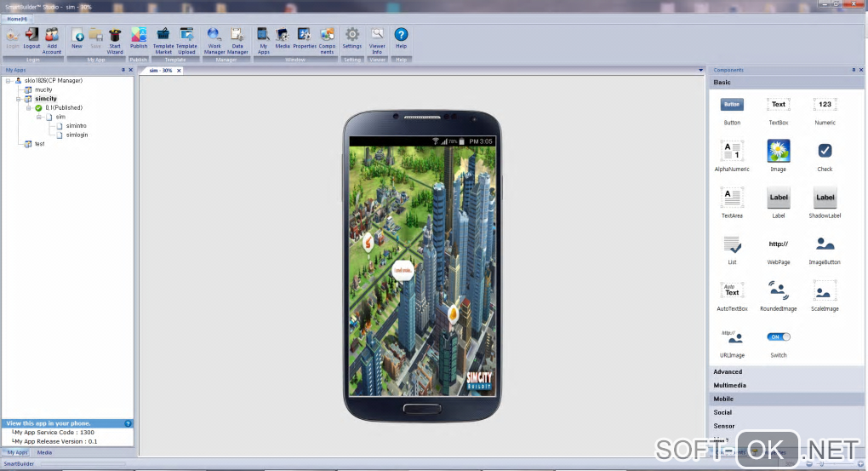Screen dimensions: 868x471
Task: Switch to the My Apps bottom tab
Action: 17,453
